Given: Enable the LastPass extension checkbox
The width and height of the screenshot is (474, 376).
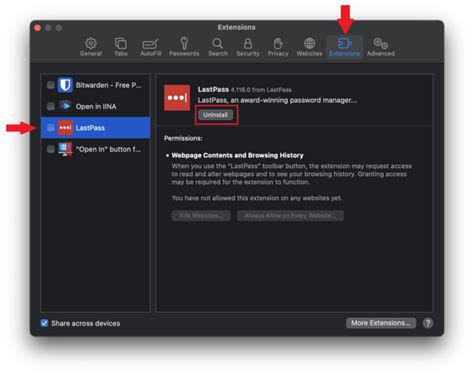Looking at the screenshot, I should click(51, 128).
